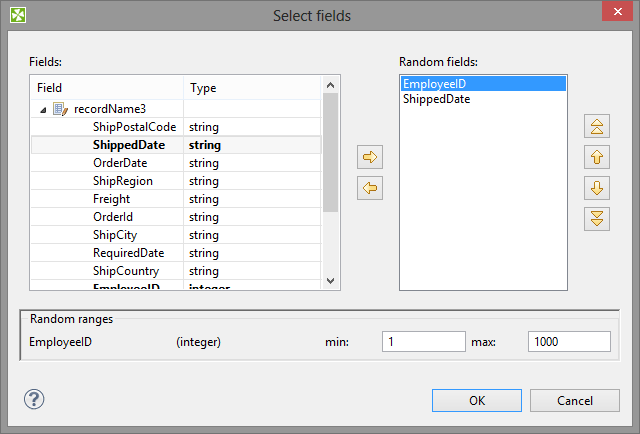The width and height of the screenshot is (640, 434).
Task: Click the left arrow to remove field
Action: 371,188
